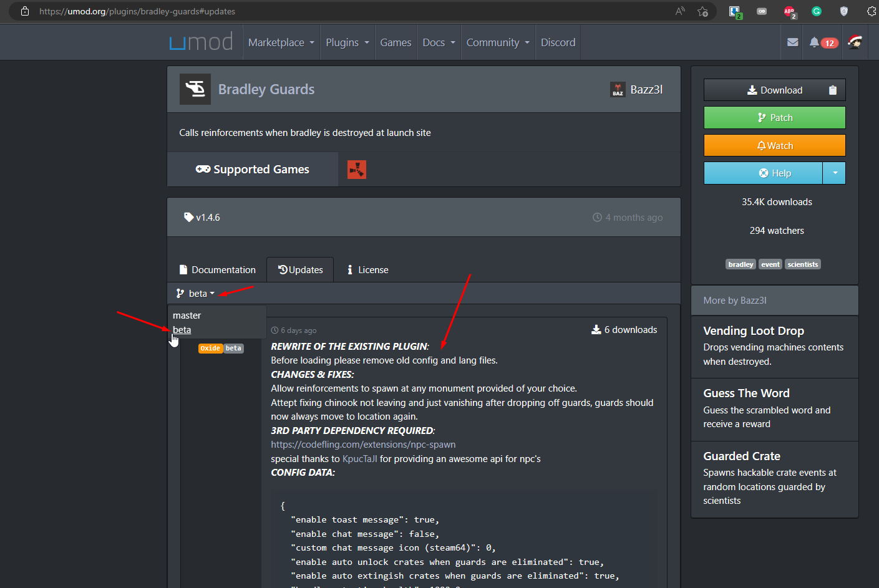This screenshot has height=588, width=879.
Task: Click the 35.4K downloads count
Action: [777, 202]
